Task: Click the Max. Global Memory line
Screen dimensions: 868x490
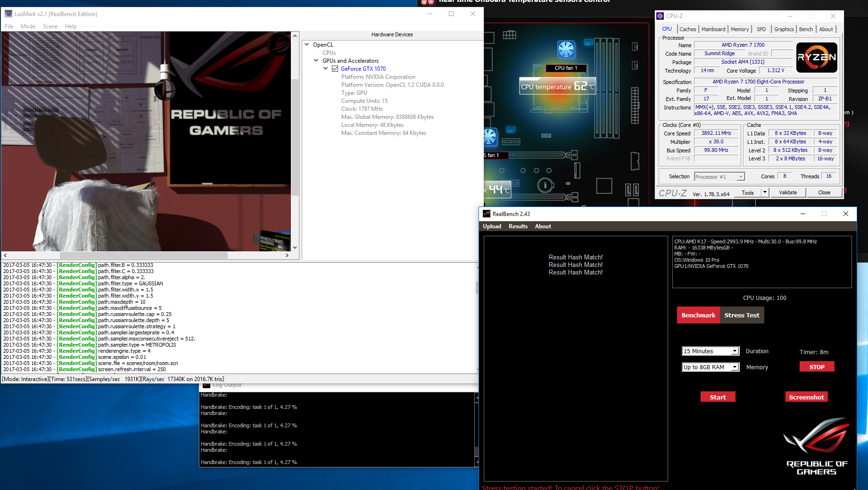Action: point(388,117)
